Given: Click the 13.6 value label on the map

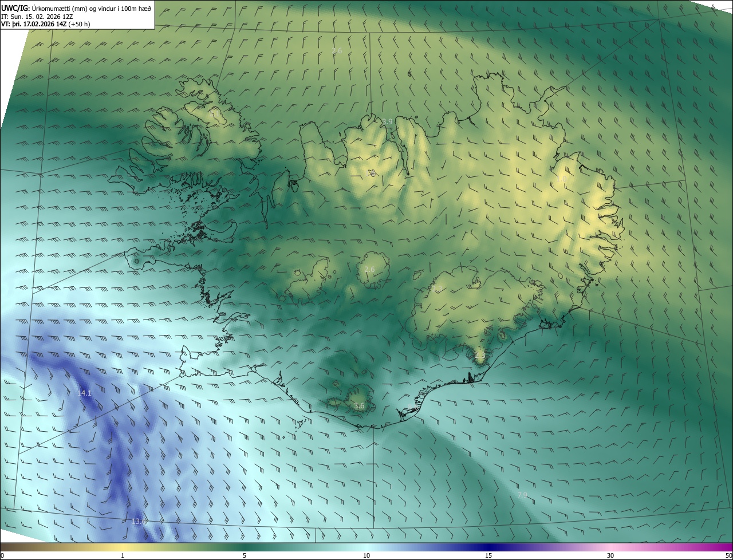Looking at the screenshot, I should [x=139, y=521].
